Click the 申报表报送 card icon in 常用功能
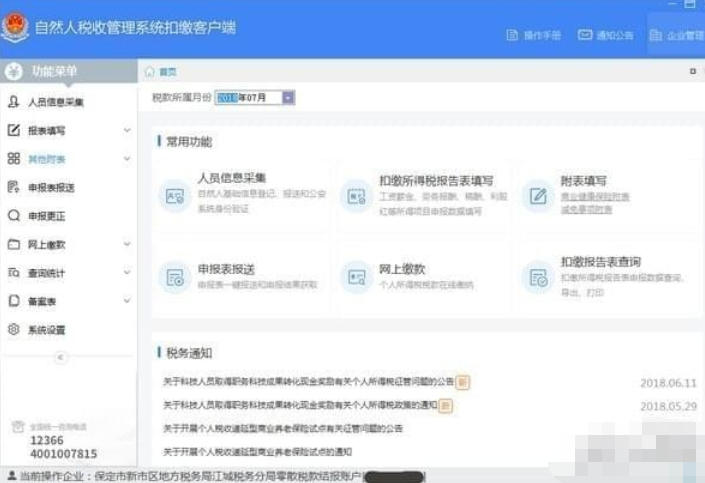The image size is (705, 483). pos(174,278)
